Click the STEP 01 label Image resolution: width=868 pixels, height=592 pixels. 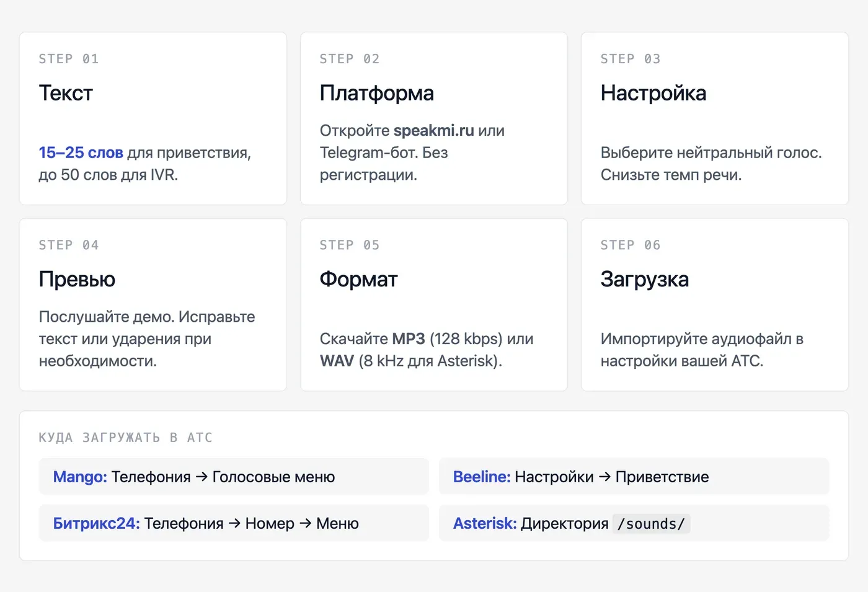tap(69, 59)
